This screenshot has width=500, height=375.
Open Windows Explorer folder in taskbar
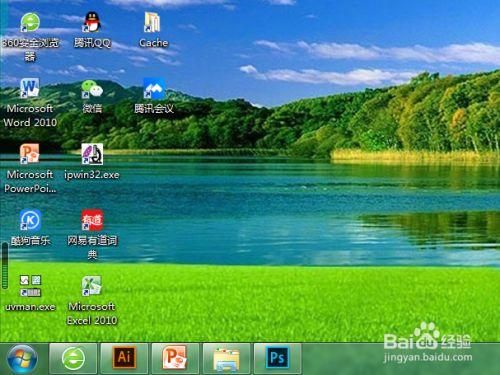coord(226,359)
